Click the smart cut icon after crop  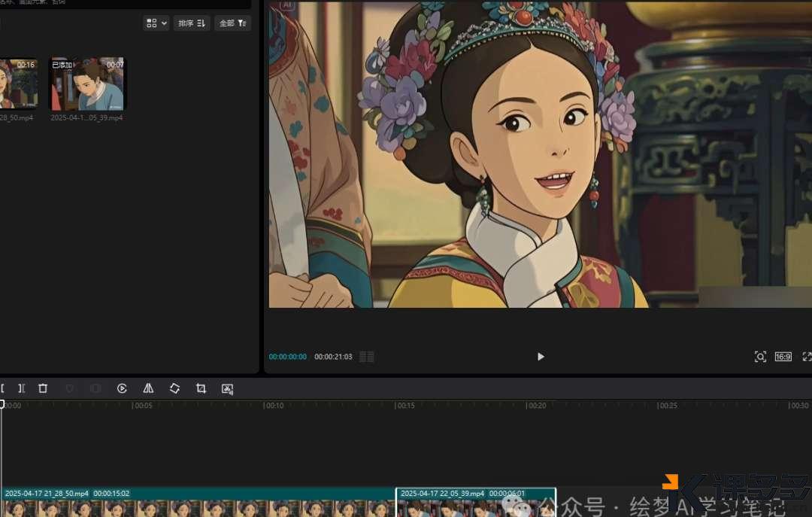(227, 389)
